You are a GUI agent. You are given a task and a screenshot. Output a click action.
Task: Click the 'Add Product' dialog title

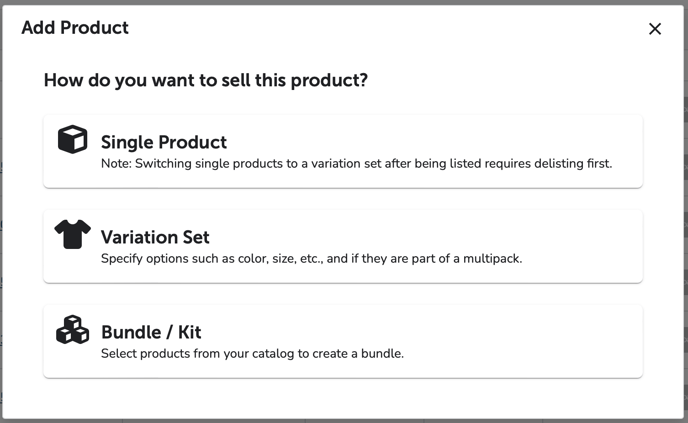tap(75, 28)
